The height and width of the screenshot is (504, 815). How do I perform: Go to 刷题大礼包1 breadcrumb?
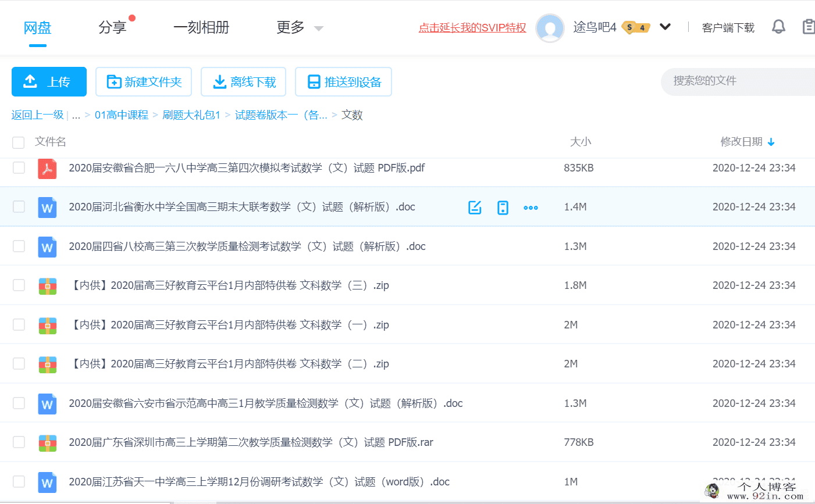click(191, 115)
